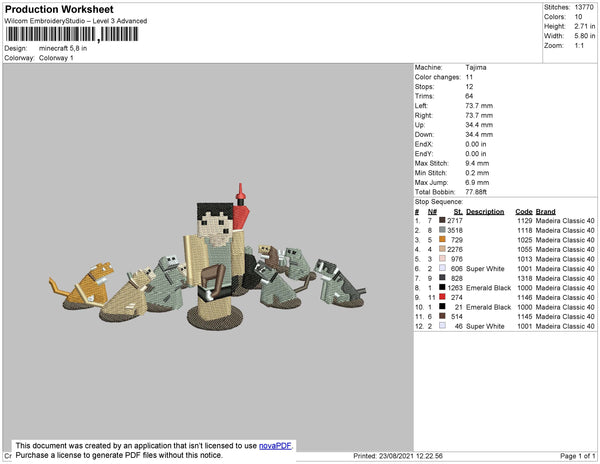Image resolution: width=600 pixels, height=464 pixels.
Task: Click the 'Emerald Black' description in row 10
Action: click(488, 307)
